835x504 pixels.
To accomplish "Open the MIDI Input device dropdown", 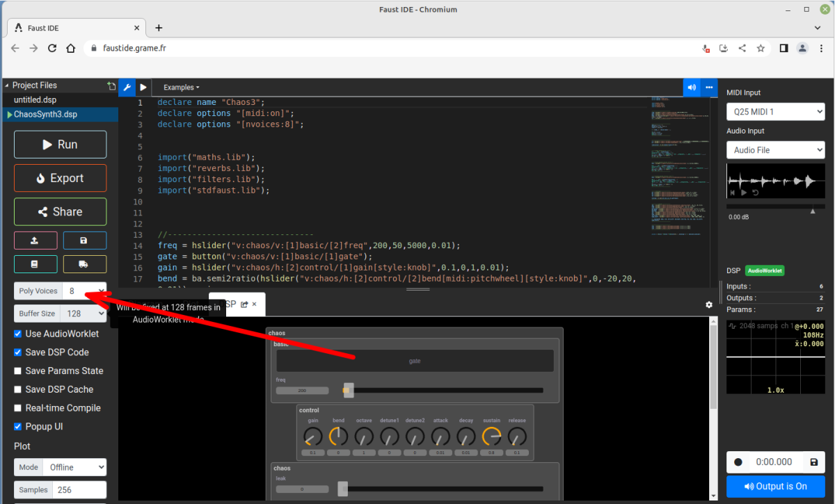I will [x=776, y=112].
